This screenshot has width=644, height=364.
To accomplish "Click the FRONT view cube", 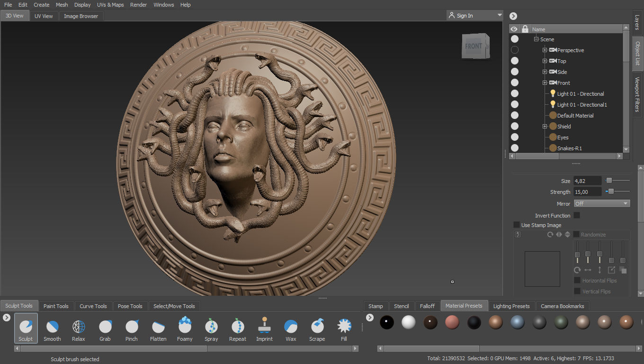I will coord(475,46).
